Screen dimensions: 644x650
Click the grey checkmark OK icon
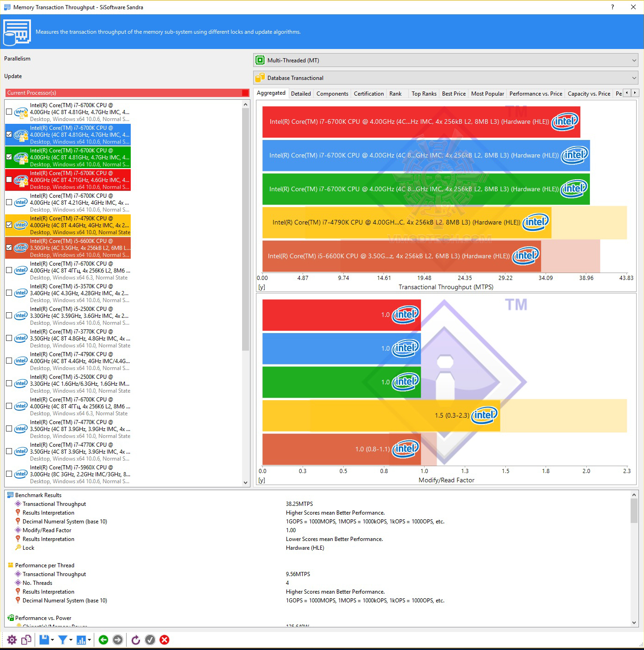tap(150, 640)
